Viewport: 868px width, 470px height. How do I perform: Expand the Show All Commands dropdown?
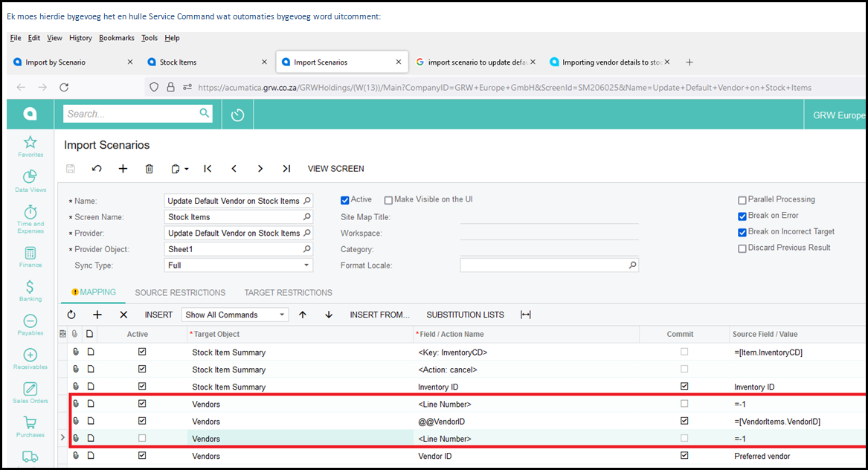coord(282,315)
